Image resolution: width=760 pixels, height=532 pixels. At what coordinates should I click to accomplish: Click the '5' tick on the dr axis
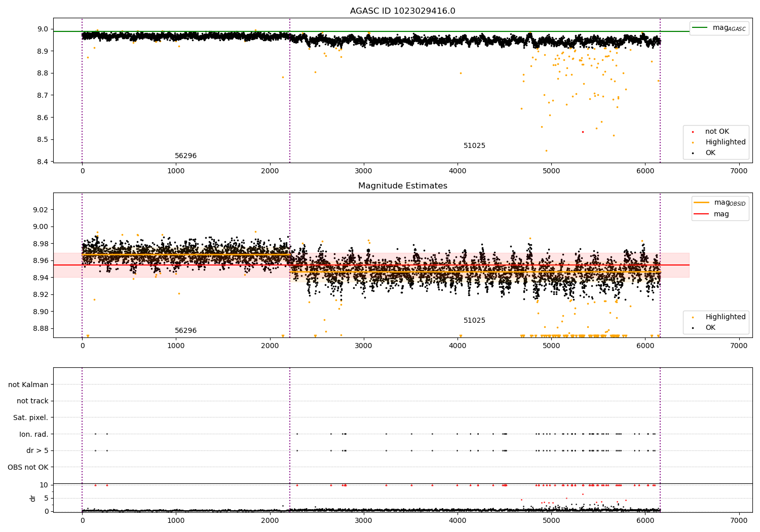46,498
